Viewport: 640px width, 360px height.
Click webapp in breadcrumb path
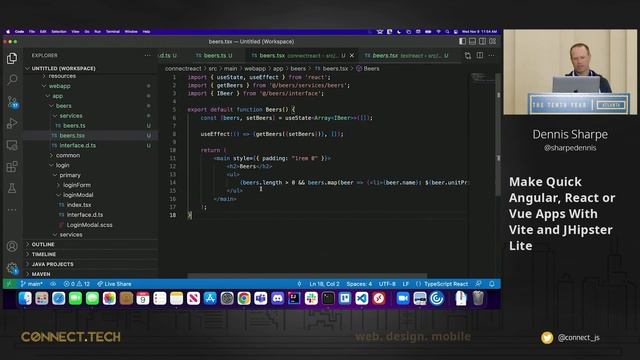pyautogui.click(x=255, y=69)
